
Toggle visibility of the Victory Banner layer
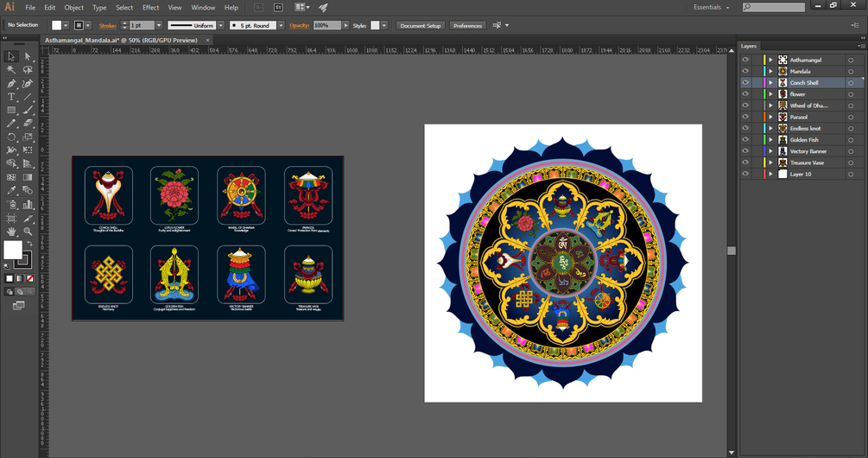pos(745,151)
